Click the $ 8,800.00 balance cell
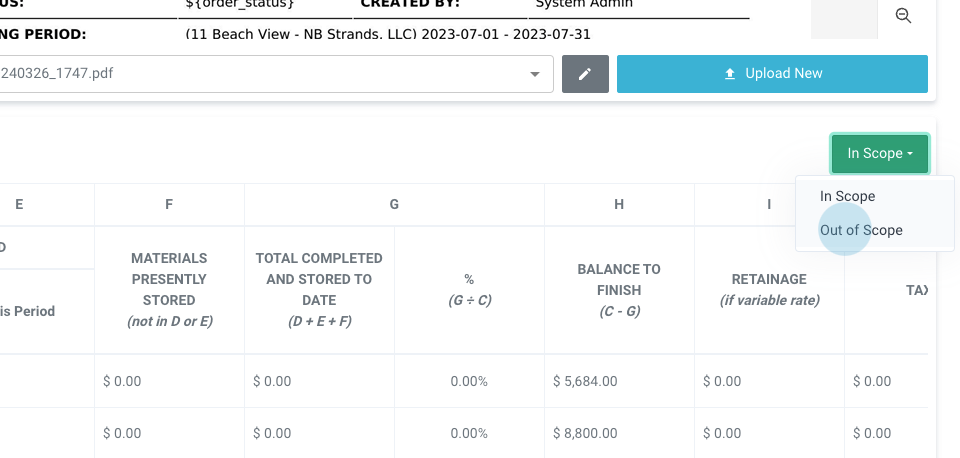960x458 pixels. 585,433
